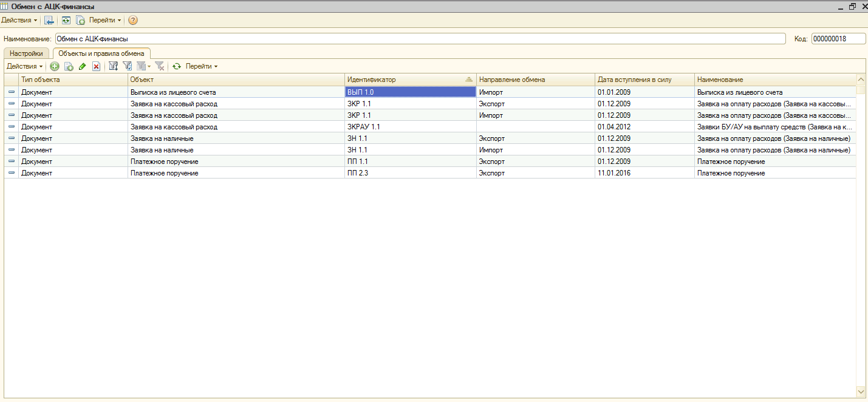Click the green Refresh arrows in table toolbar

(177, 66)
